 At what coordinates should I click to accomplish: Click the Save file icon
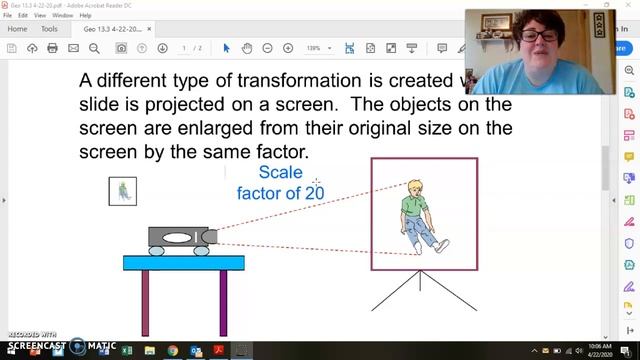tap(11, 48)
